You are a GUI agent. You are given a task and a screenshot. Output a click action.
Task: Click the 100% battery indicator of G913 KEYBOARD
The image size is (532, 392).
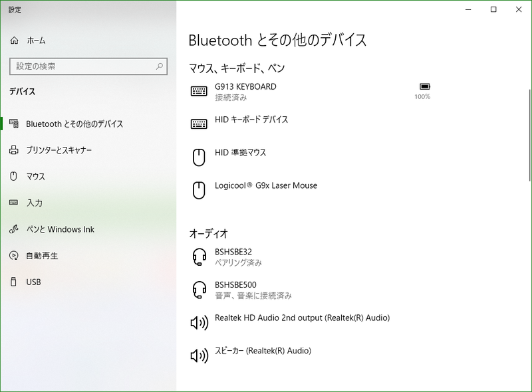[x=424, y=90]
